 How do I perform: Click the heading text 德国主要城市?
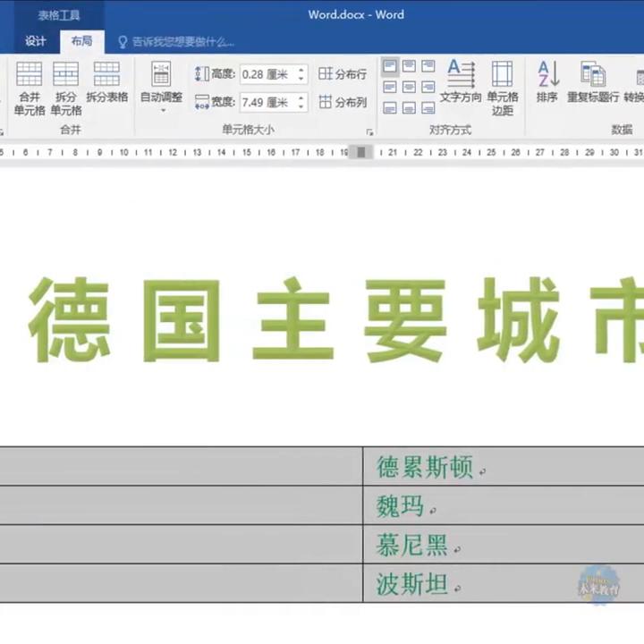(336, 320)
